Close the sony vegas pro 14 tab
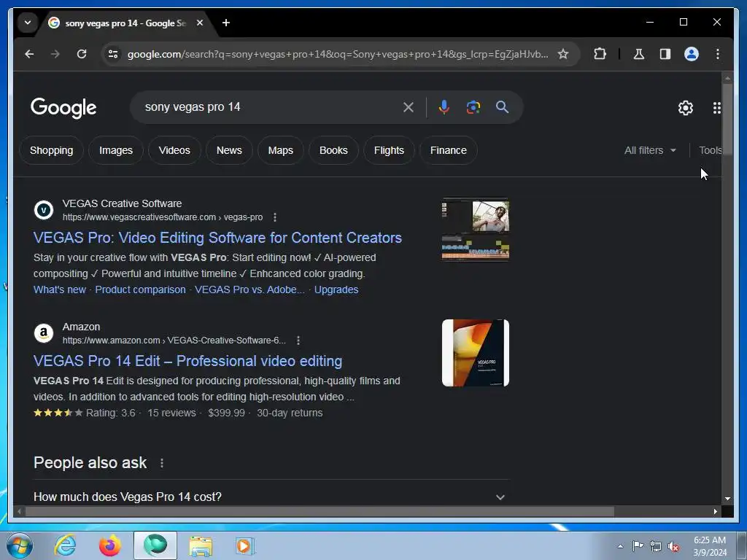Screen dimensions: 747x560 click(x=200, y=23)
